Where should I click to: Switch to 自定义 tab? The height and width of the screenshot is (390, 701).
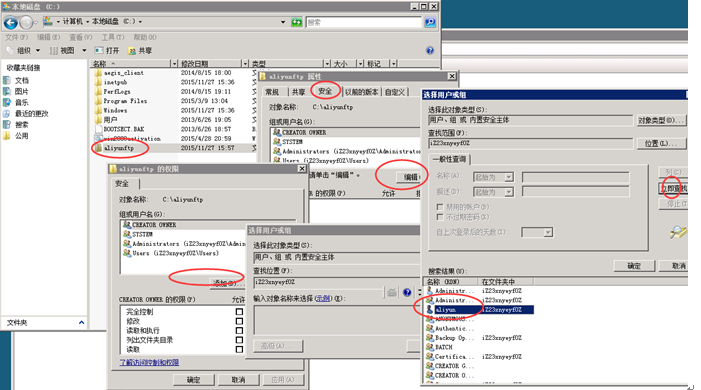tap(395, 92)
